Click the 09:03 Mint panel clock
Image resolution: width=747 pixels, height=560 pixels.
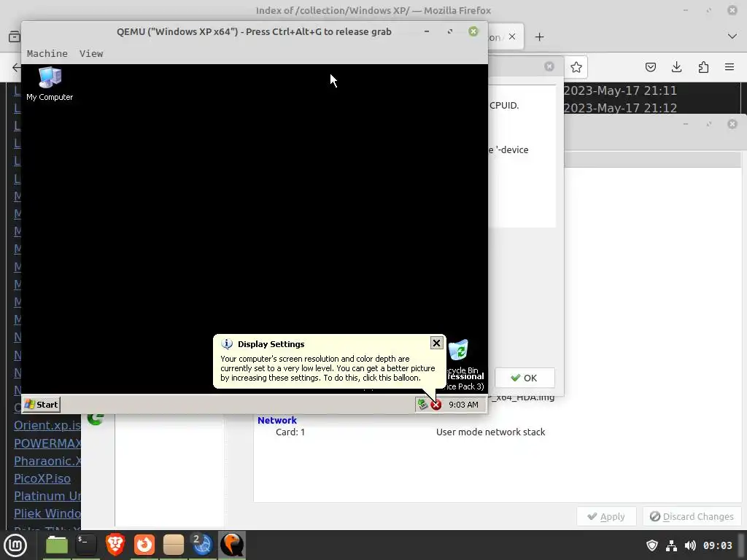(x=718, y=545)
